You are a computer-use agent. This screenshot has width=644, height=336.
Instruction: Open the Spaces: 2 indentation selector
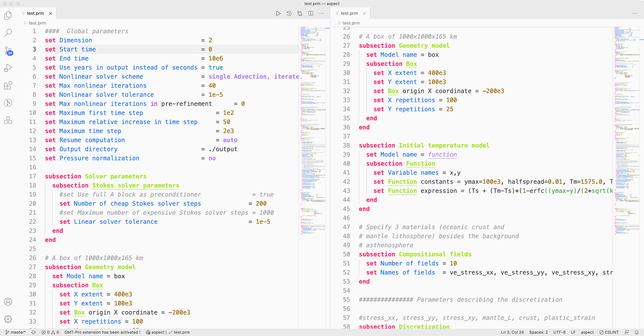(538, 332)
